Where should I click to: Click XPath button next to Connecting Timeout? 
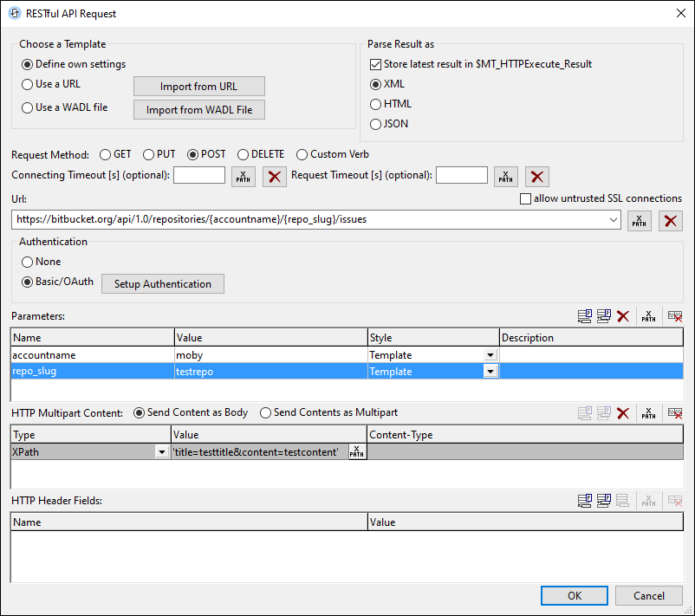(244, 177)
